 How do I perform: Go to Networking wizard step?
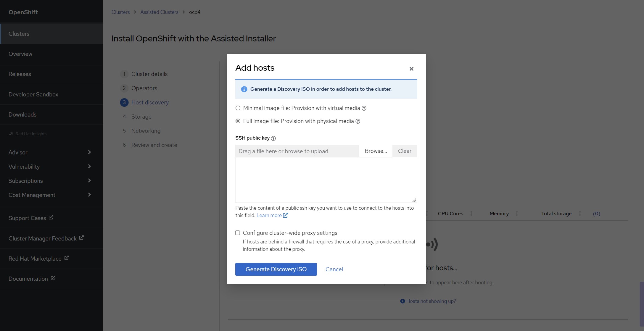[x=146, y=131]
